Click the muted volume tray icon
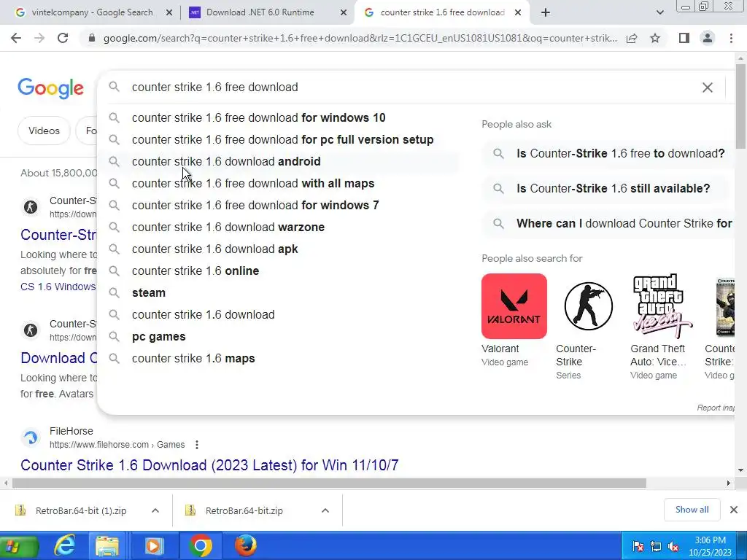 [673, 547]
